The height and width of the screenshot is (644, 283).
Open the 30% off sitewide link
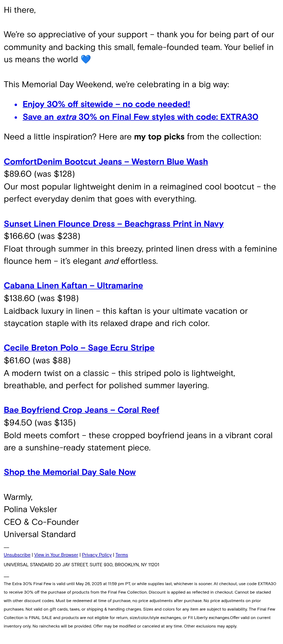(x=106, y=104)
